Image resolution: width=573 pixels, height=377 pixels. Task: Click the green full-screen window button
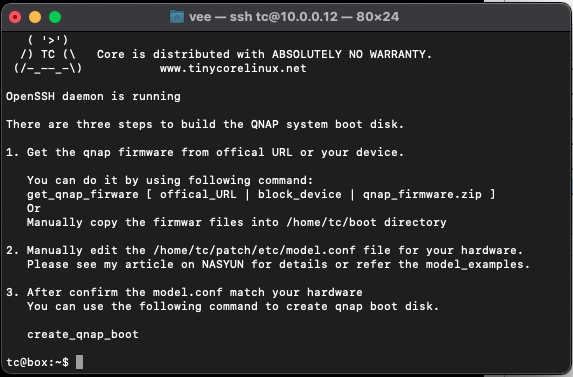click(x=55, y=17)
